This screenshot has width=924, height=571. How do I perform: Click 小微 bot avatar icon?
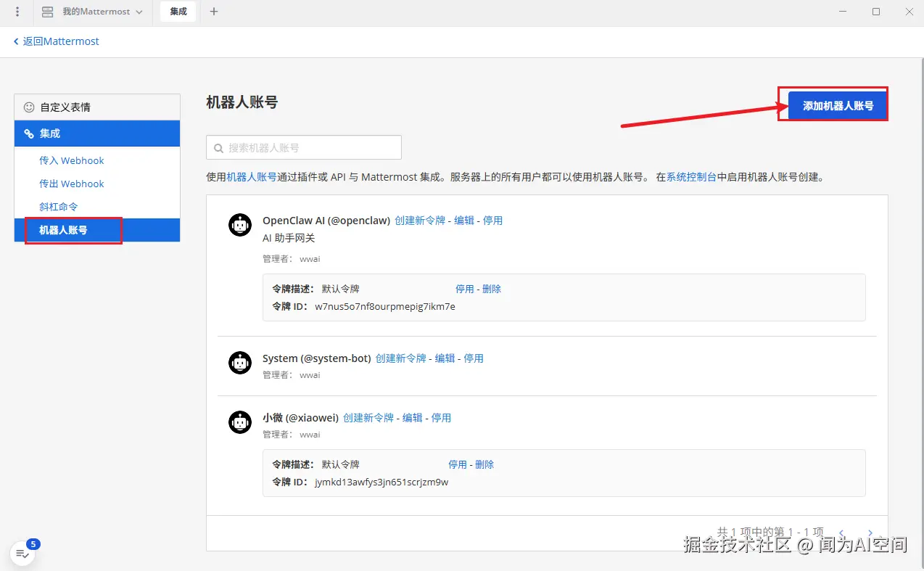point(240,422)
